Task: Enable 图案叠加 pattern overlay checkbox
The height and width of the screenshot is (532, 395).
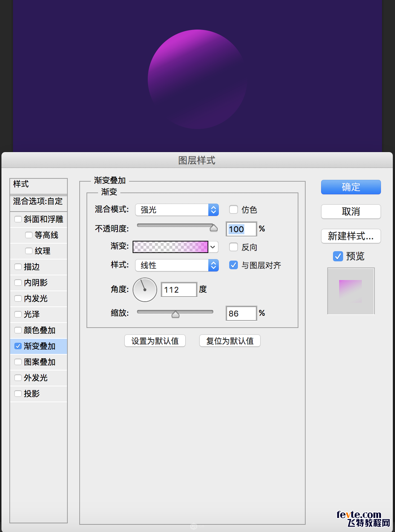Action: click(x=18, y=362)
